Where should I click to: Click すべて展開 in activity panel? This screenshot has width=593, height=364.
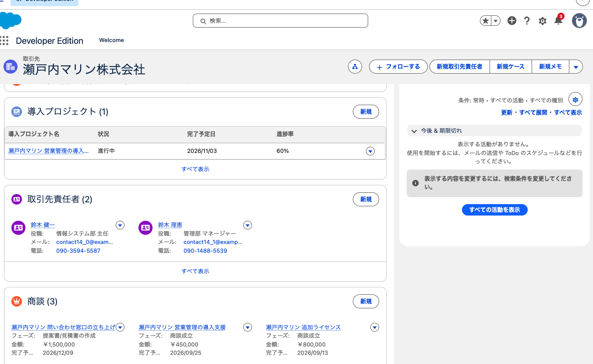click(x=533, y=113)
